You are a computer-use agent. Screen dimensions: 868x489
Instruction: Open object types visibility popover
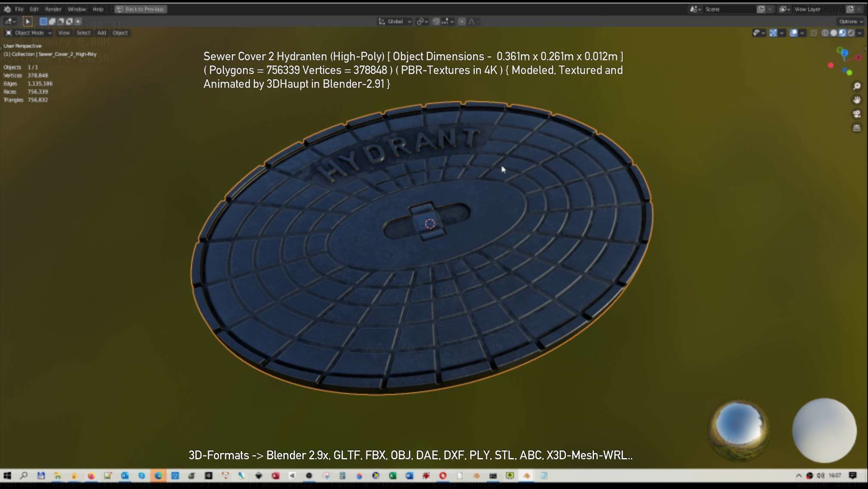pos(758,33)
